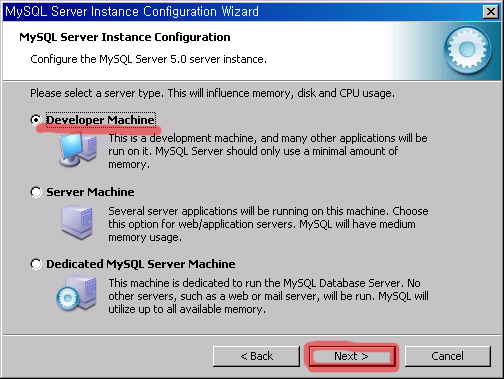Viewport: 504px width, 379px height.
Task: Click the 'This is a development machine' description
Action: 268,151
